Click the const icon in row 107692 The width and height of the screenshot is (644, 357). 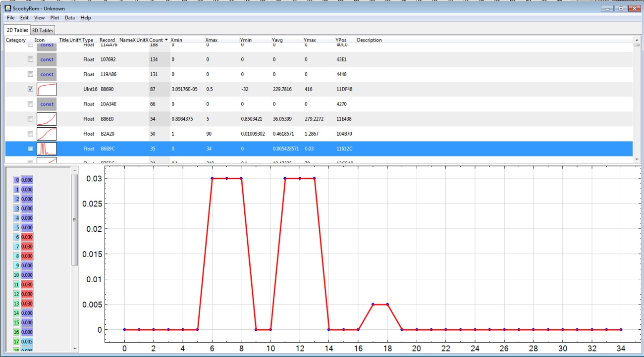pos(47,59)
